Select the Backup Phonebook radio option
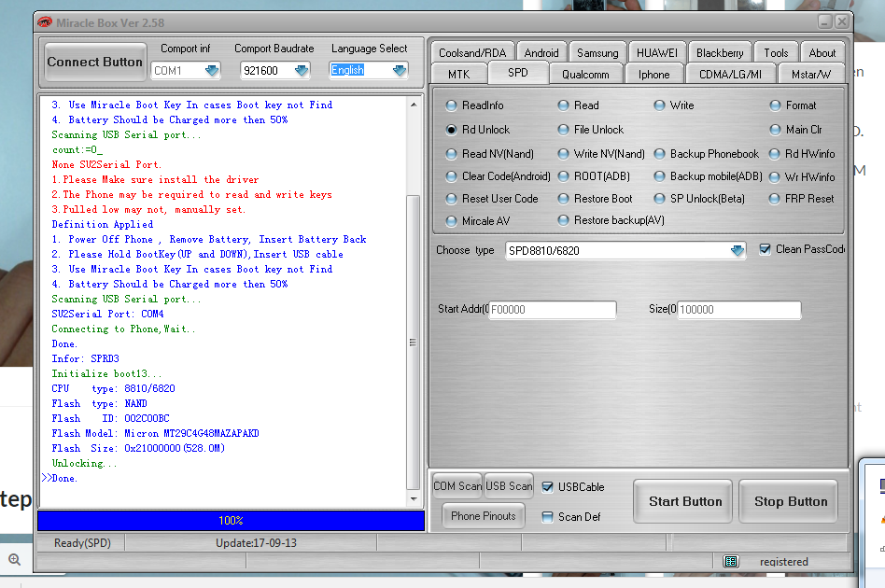885x588 pixels. point(706,154)
